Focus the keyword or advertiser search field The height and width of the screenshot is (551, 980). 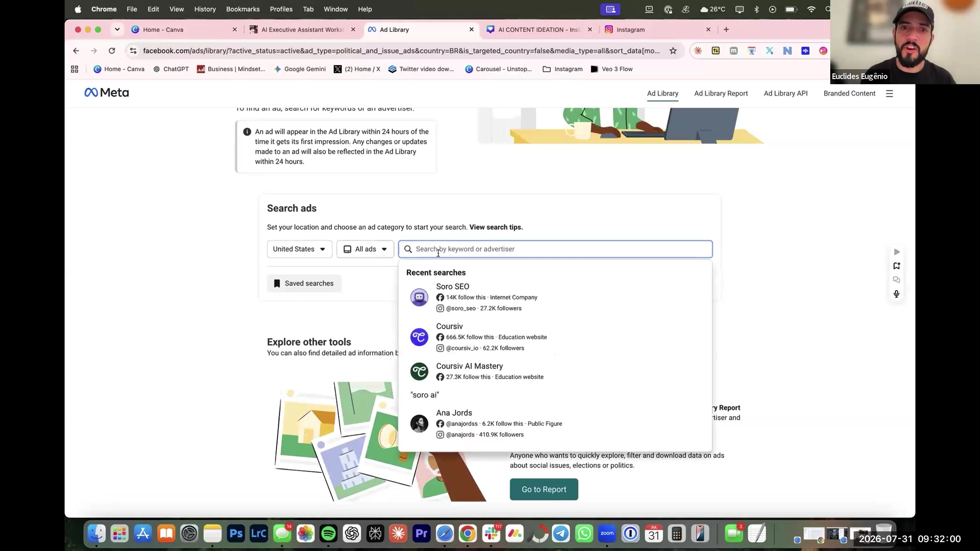(x=555, y=249)
